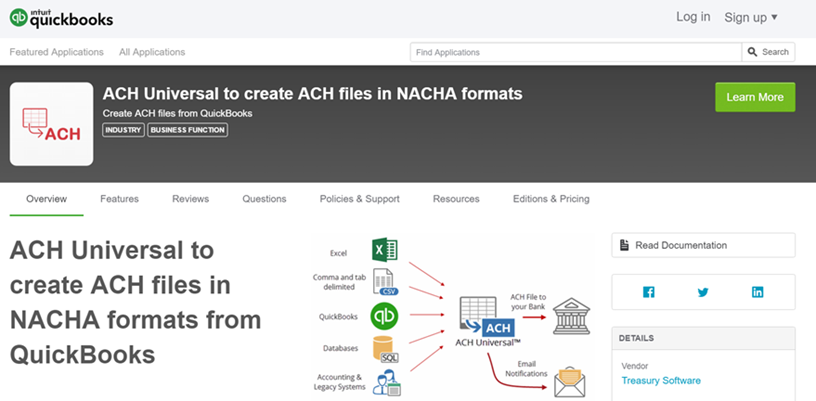This screenshot has width=816, height=401.
Task: Click the bank building icon
Action: (x=571, y=316)
